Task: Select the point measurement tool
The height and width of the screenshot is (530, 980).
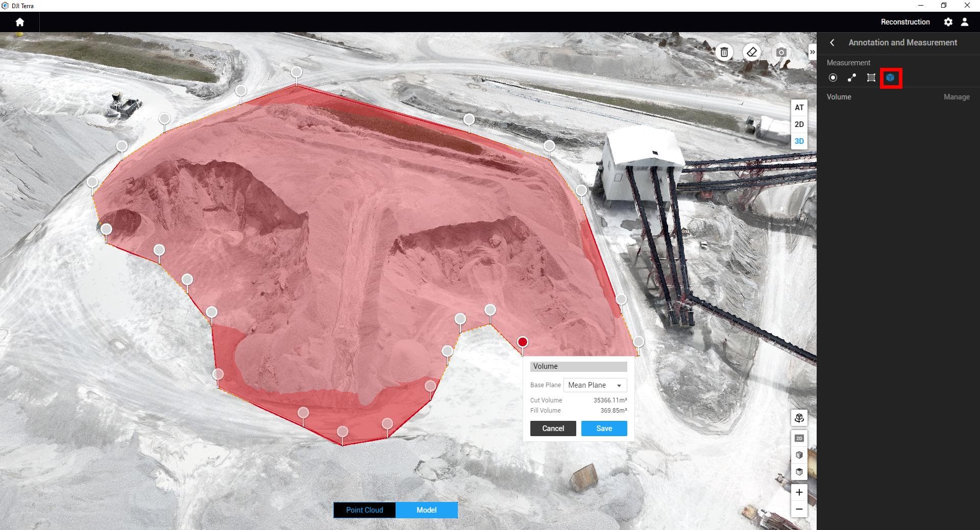Action: (833, 78)
